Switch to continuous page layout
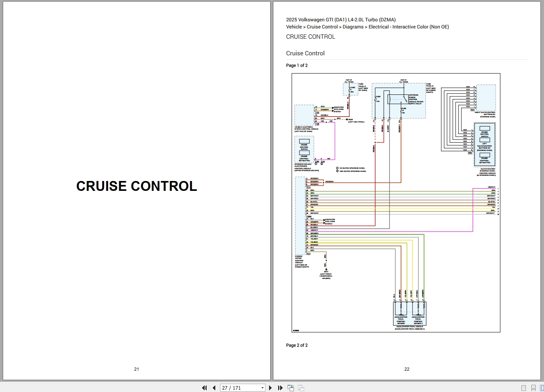This screenshot has height=392, width=544. coord(533,388)
